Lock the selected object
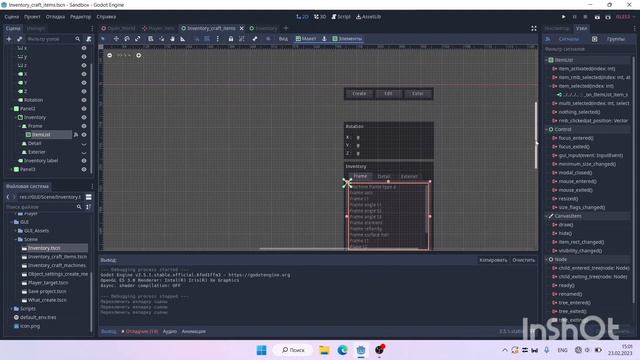 tap(231, 39)
